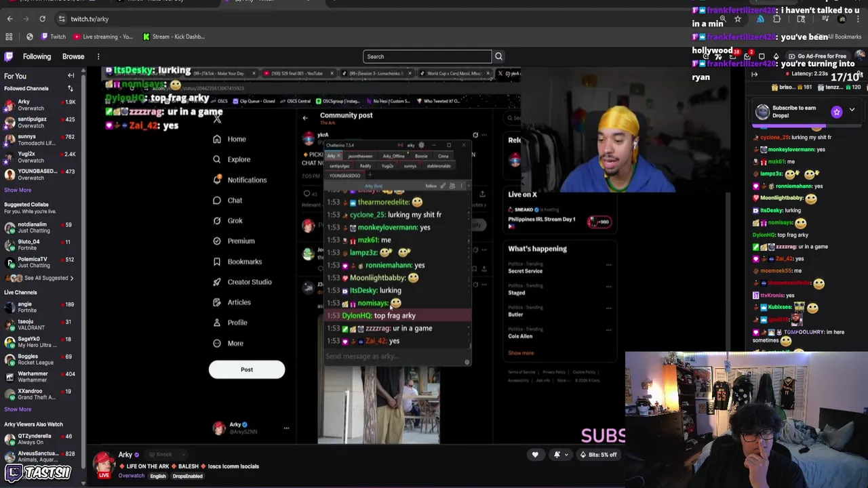Screen dimensions: 868x488
Task: Open Grok in streamed X sidebar
Action: (227, 220)
